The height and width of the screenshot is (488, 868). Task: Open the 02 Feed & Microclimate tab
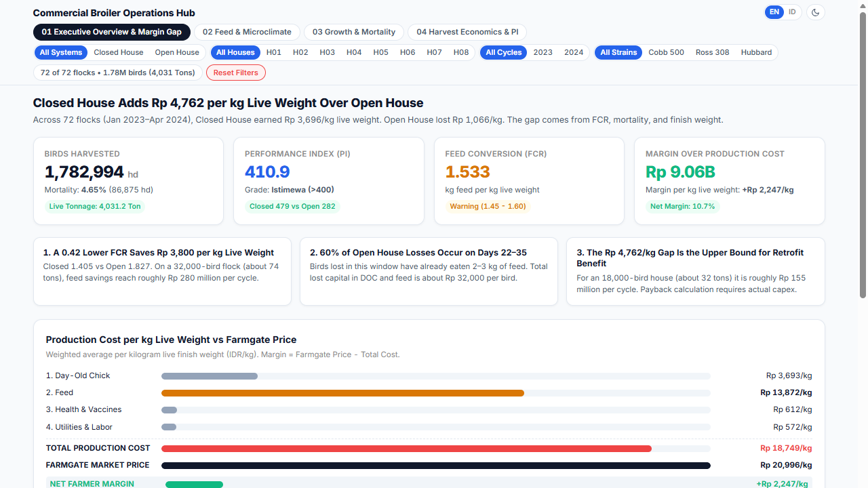pyautogui.click(x=247, y=32)
